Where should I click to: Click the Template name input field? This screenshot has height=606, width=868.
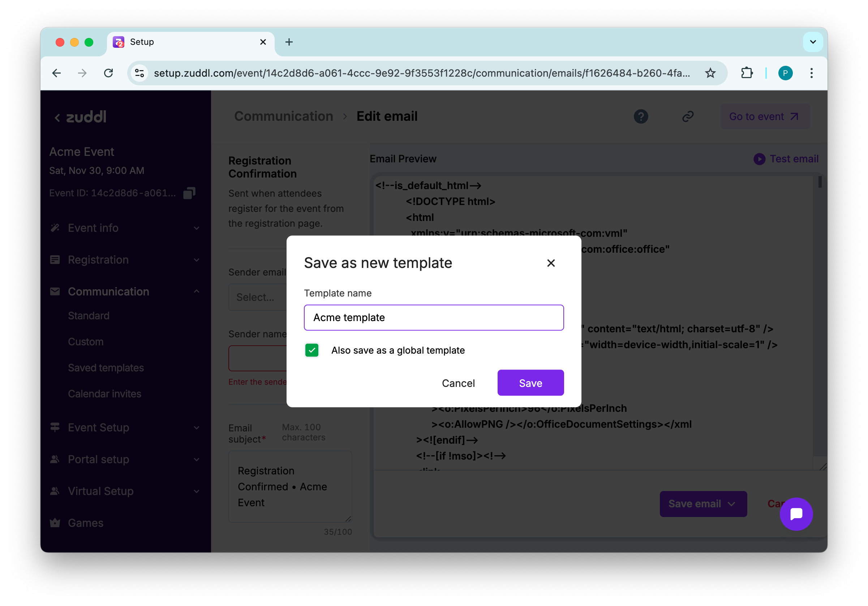pos(434,317)
